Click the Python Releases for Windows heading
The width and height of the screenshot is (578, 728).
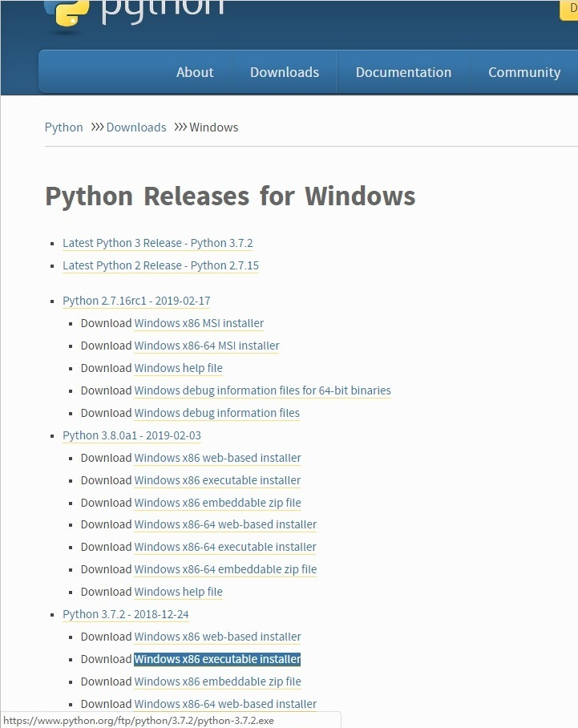click(230, 196)
